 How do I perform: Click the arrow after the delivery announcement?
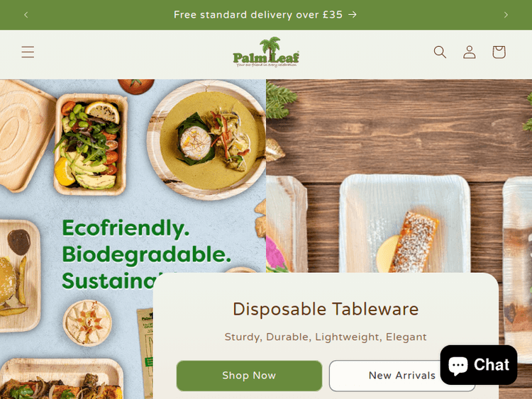[x=353, y=15]
